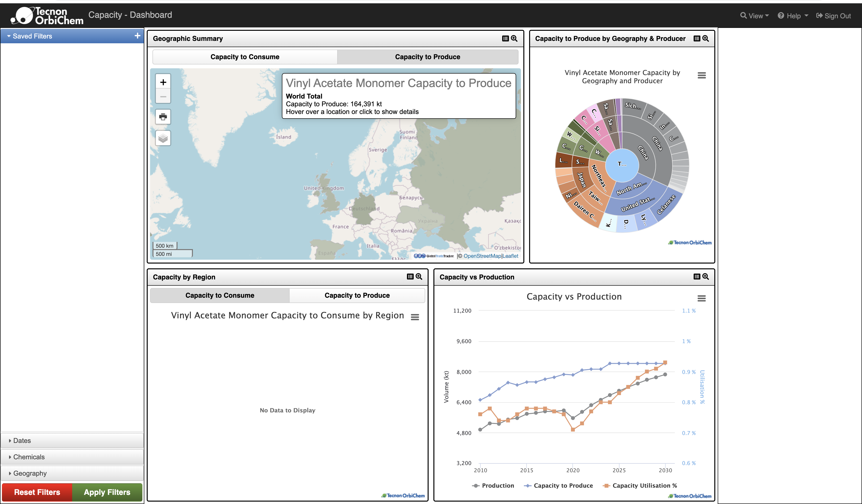Click the Japan segment in sunburst
862x504 pixels.
581,180
